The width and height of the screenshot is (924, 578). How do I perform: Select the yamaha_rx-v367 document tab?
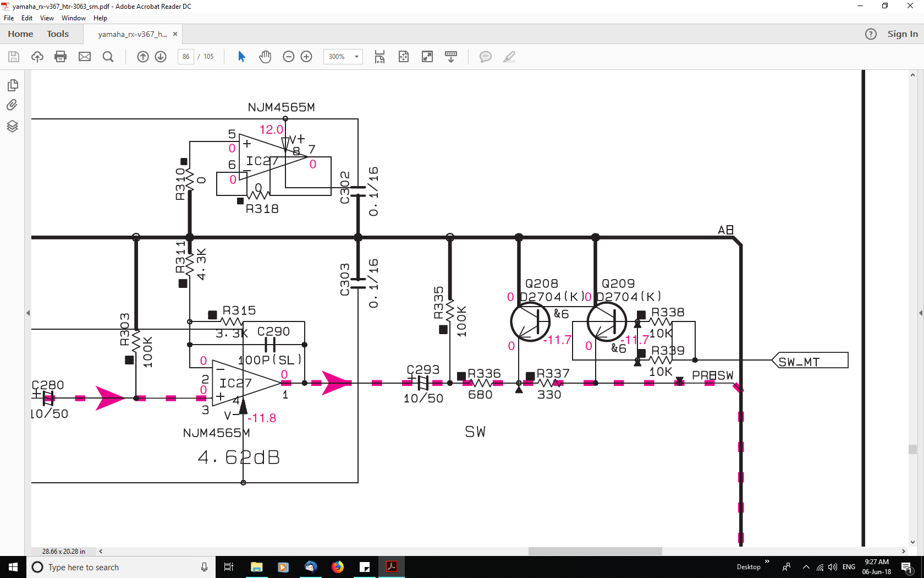click(x=133, y=34)
